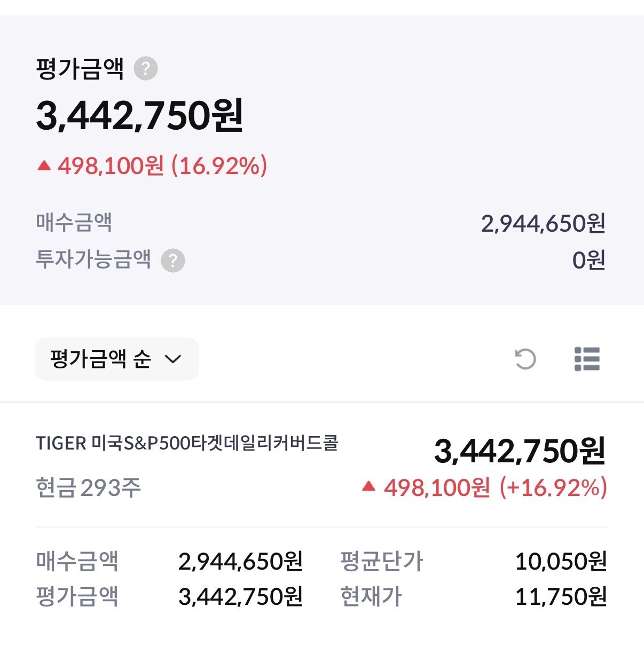Tap the (+16.92%) gain in stock row
The image size is (644, 662).
[553, 487]
